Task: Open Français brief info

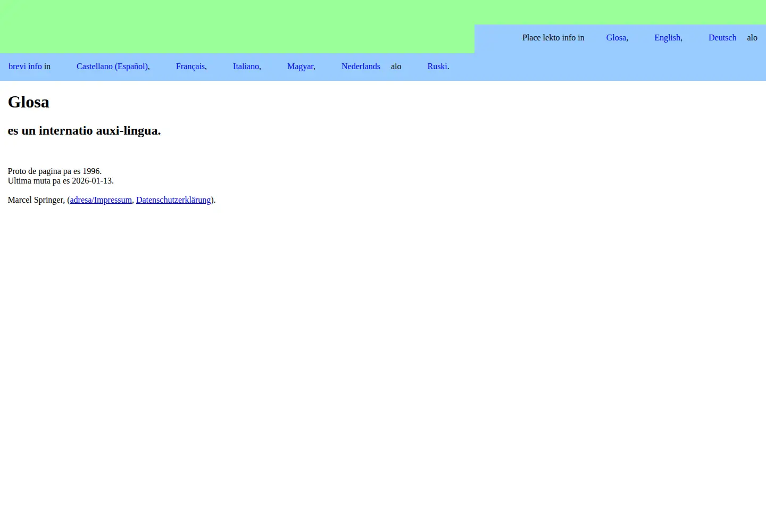Action: [191, 66]
